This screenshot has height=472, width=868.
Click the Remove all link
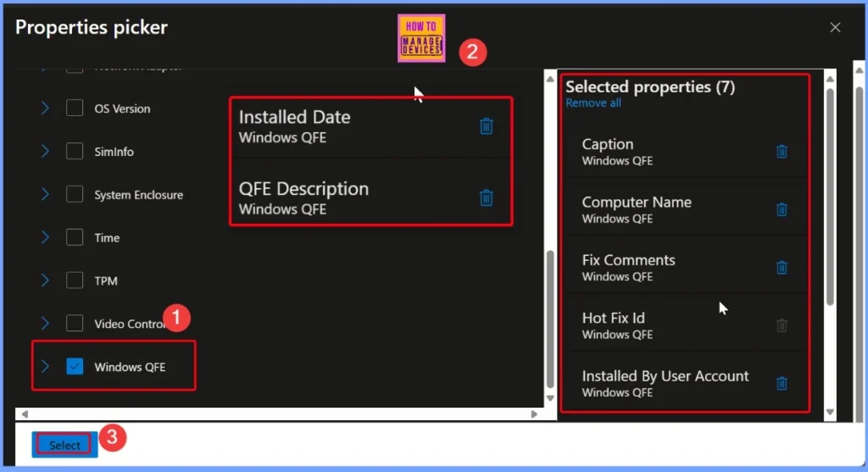(593, 103)
